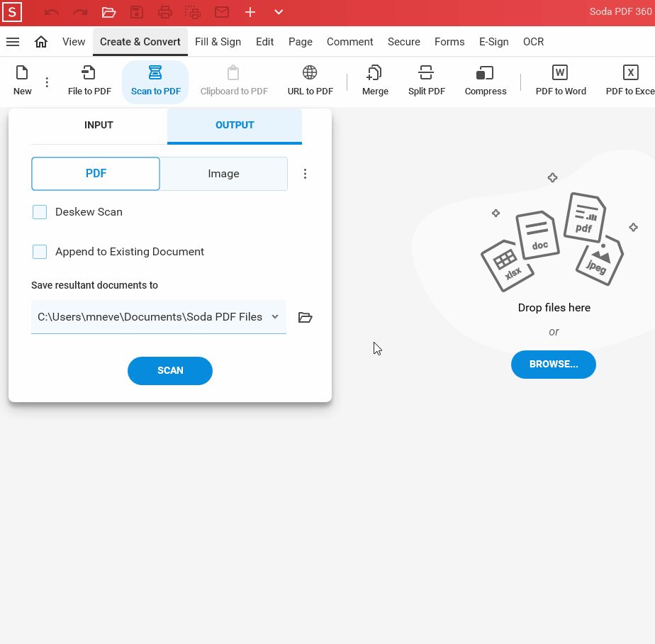Image resolution: width=655 pixels, height=644 pixels.
Task: Click Clipboard to PDF tool
Action: 234,81
